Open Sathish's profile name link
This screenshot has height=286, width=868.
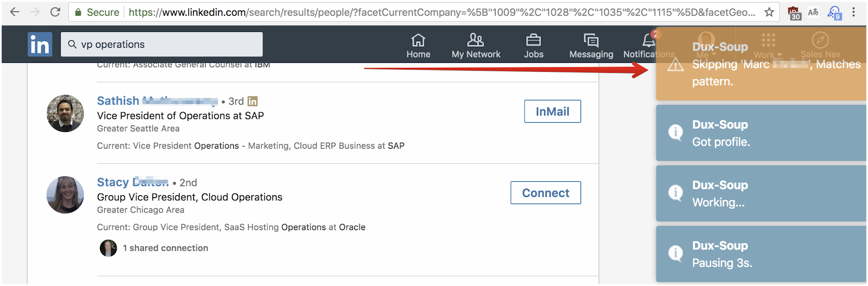(x=157, y=101)
